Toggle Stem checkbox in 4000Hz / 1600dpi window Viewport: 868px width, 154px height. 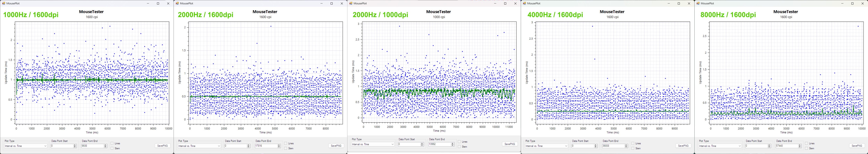[633, 148]
